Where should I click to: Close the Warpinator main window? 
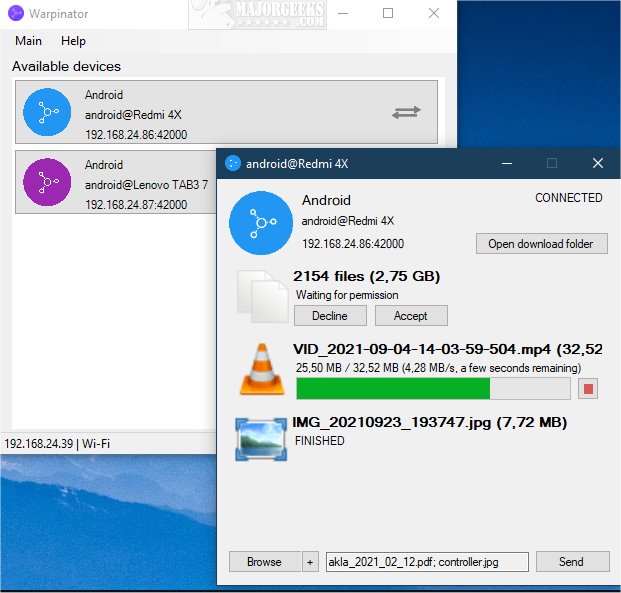tap(434, 13)
